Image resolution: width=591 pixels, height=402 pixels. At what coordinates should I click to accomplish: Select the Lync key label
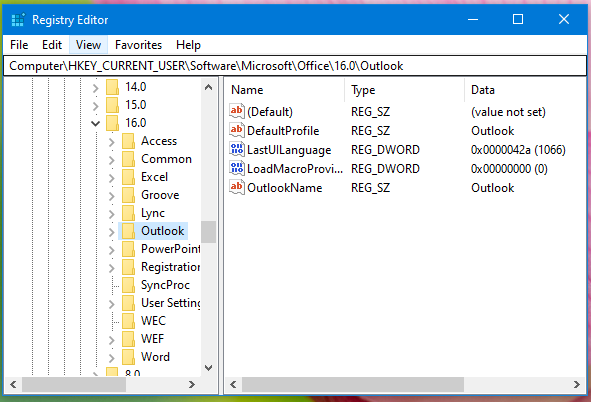[x=153, y=213]
